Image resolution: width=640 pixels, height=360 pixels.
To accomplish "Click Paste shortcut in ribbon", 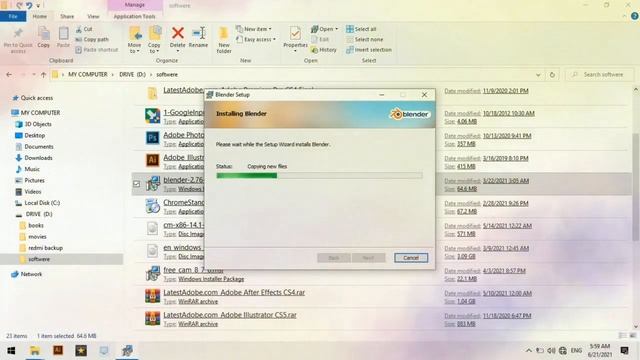I will [x=97, y=50].
